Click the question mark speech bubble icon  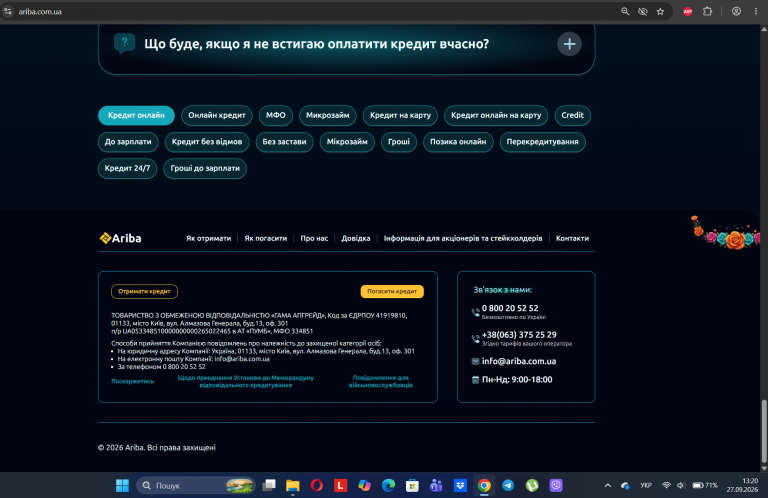[x=124, y=44]
